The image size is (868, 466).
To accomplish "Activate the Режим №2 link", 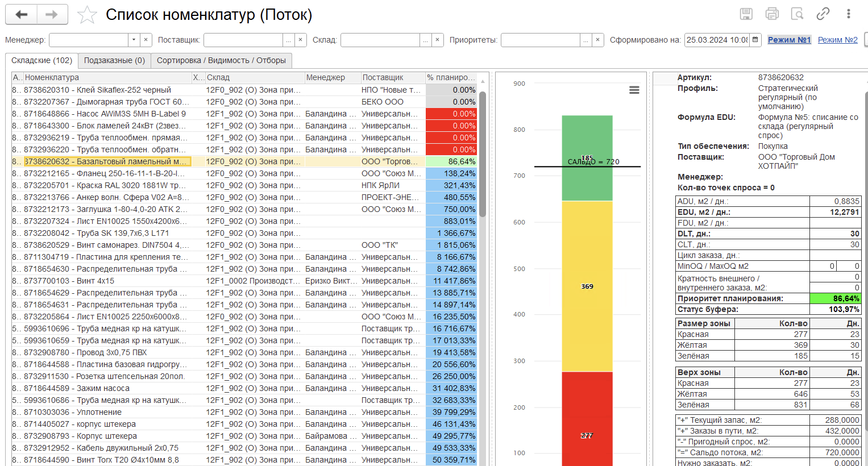I will (837, 40).
